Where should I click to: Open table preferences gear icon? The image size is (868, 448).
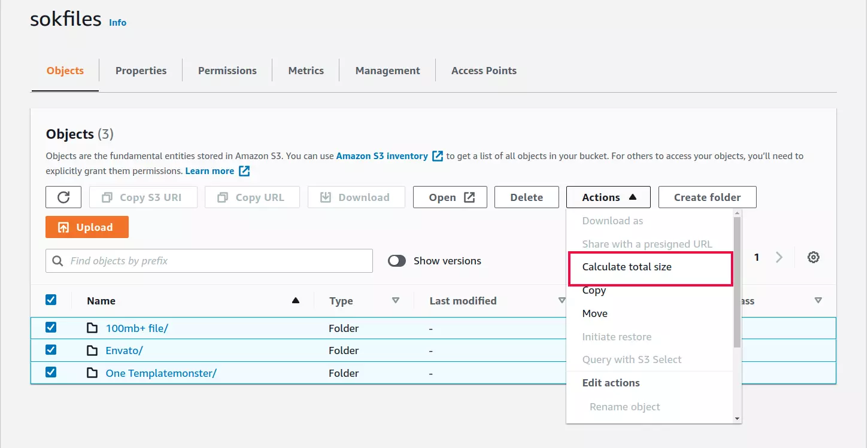tap(813, 257)
